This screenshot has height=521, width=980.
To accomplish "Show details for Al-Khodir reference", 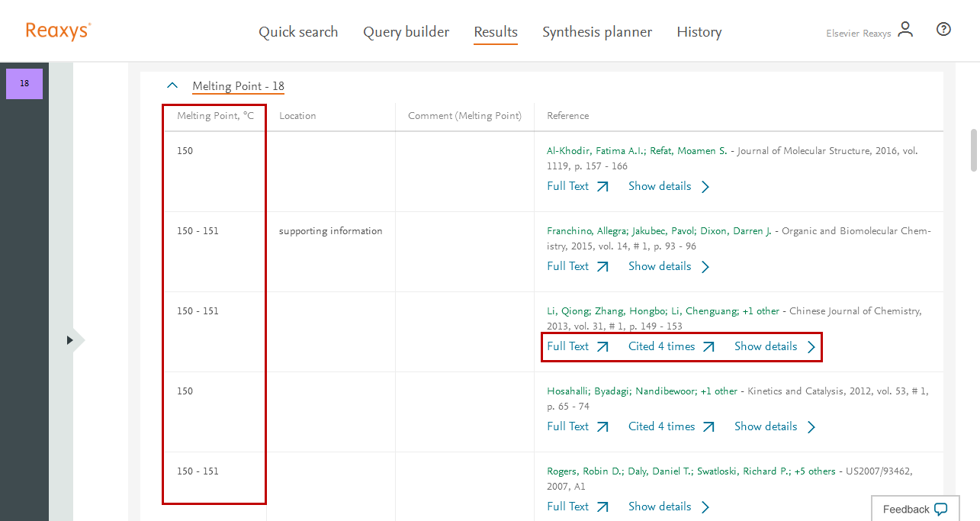I will pyautogui.click(x=668, y=186).
